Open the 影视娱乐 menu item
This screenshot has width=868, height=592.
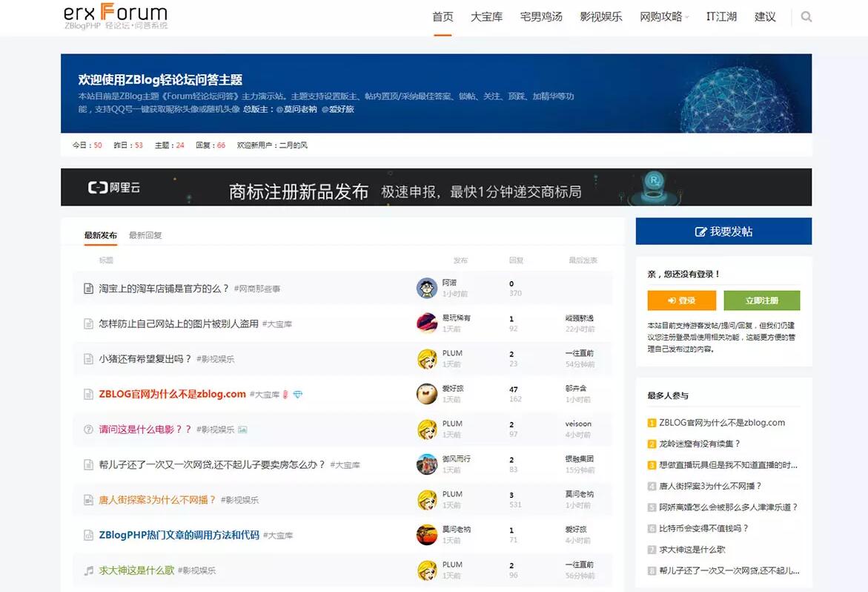pos(600,16)
